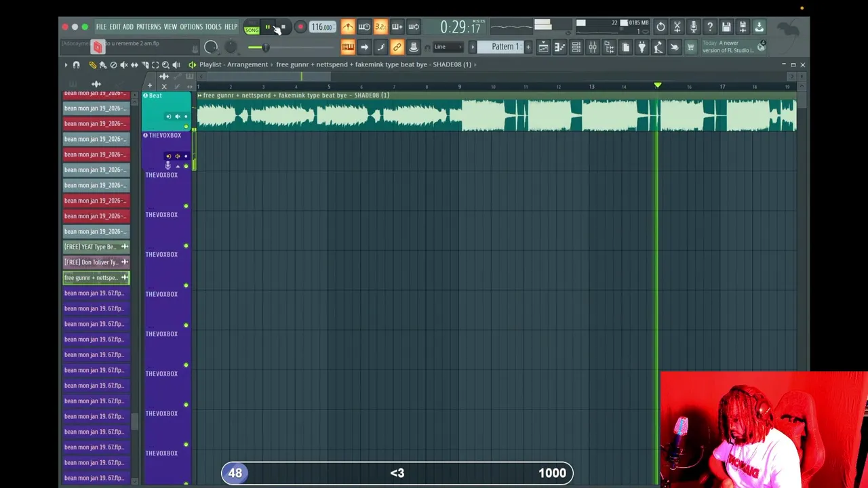Click the save new version icon
This screenshot has height=488, width=868.
pyautogui.click(x=743, y=27)
